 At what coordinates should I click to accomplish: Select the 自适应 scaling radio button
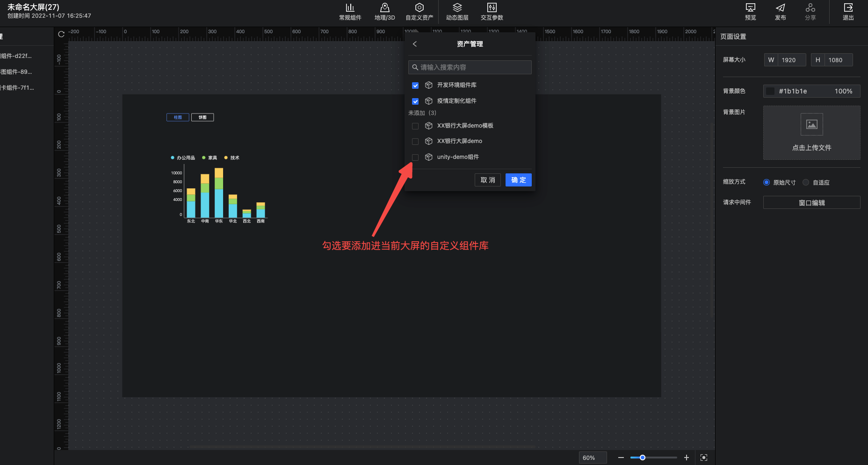[806, 183]
